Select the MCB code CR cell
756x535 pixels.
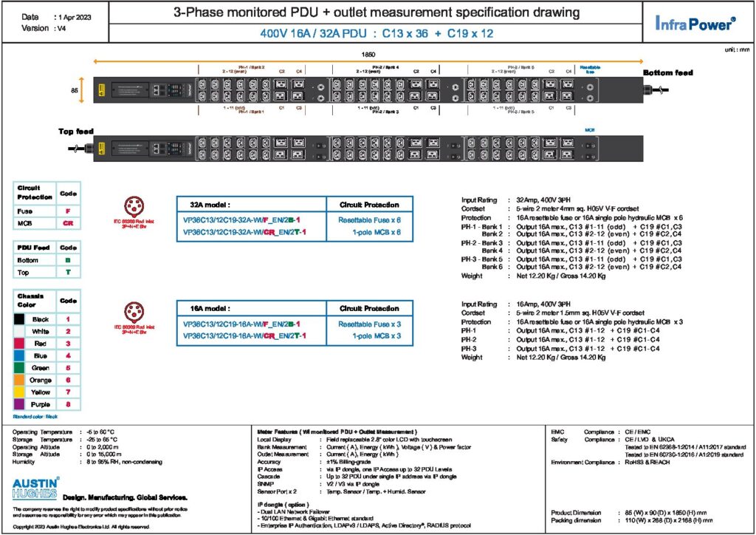pyautogui.click(x=68, y=223)
